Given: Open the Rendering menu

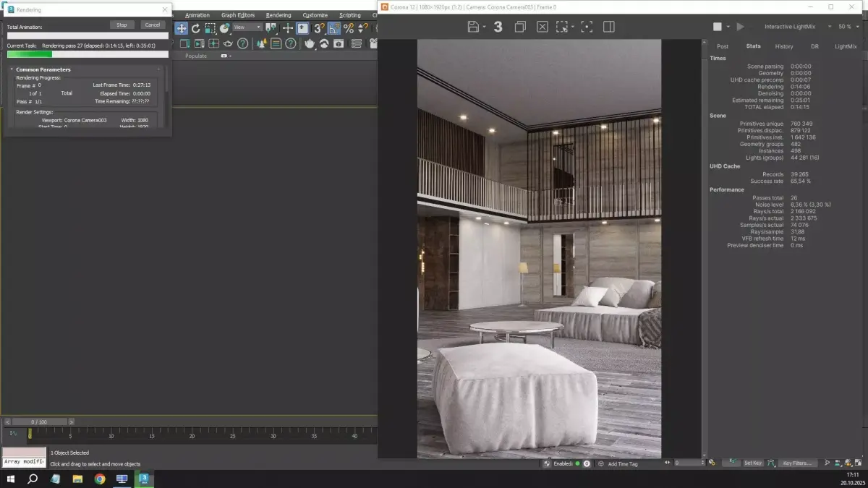Looking at the screenshot, I should coord(278,14).
